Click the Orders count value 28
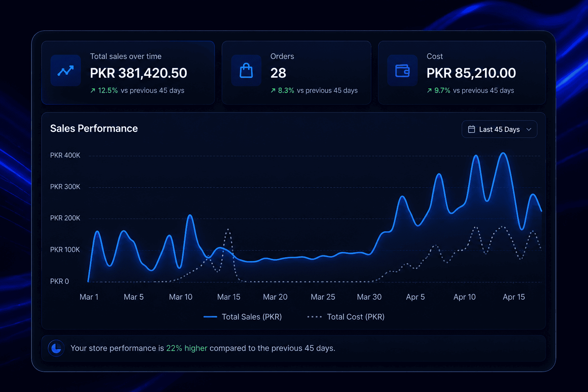This screenshot has width=588, height=392. (x=278, y=73)
